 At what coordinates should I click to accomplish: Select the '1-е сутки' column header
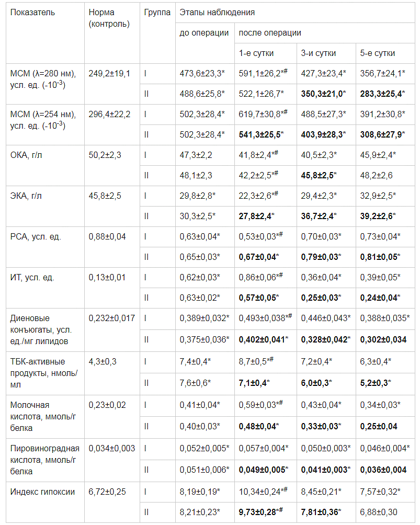point(256,53)
